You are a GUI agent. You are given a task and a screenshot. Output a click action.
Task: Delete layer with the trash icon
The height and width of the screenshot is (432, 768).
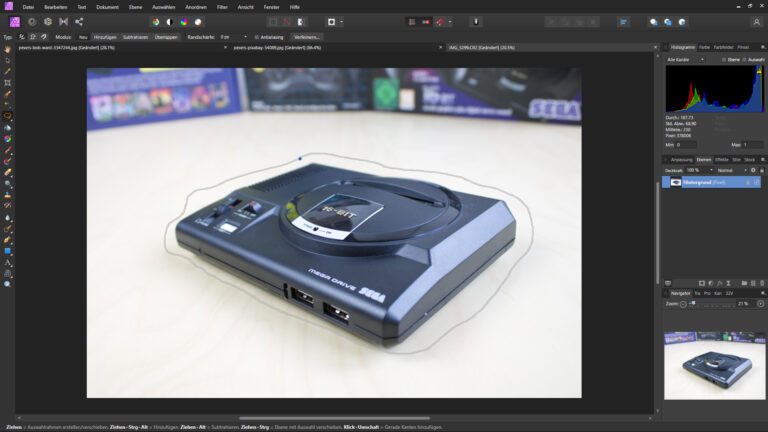coord(762,283)
